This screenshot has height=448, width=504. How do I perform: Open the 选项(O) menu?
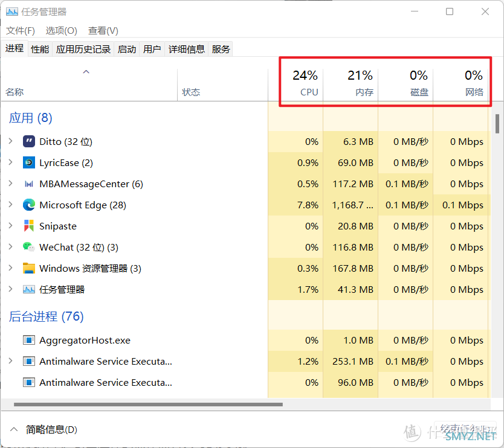coord(62,31)
